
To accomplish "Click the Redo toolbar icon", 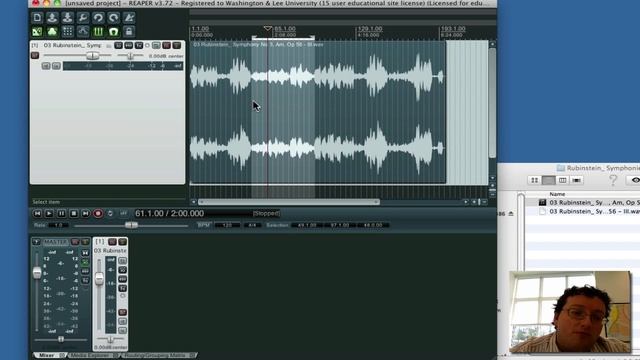I will point(113,18).
